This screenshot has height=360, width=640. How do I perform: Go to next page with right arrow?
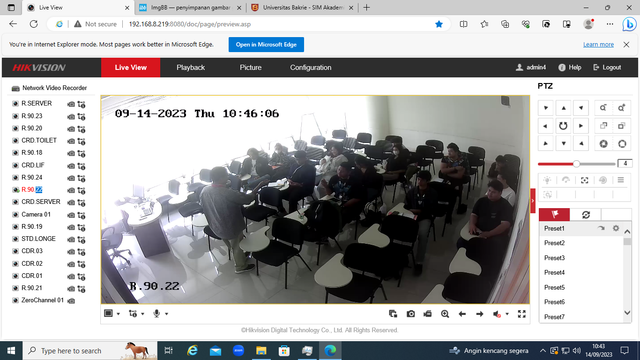point(480,314)
